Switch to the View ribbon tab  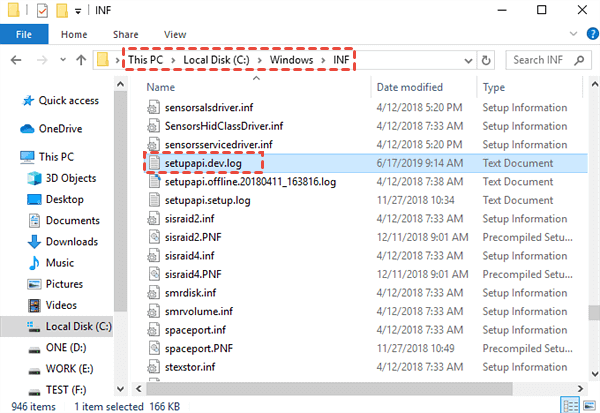[175, 34]
